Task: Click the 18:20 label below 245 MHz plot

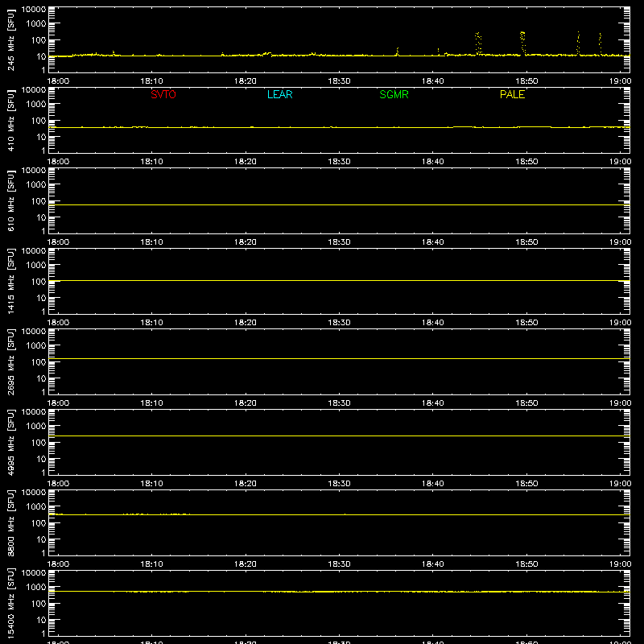Action: pyautogui.click(x=246, y=81)
